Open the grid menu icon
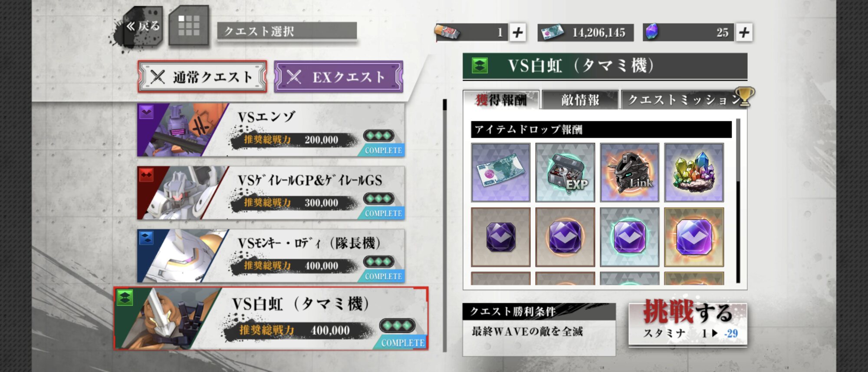The image size is (868, 372). point(189,26)
